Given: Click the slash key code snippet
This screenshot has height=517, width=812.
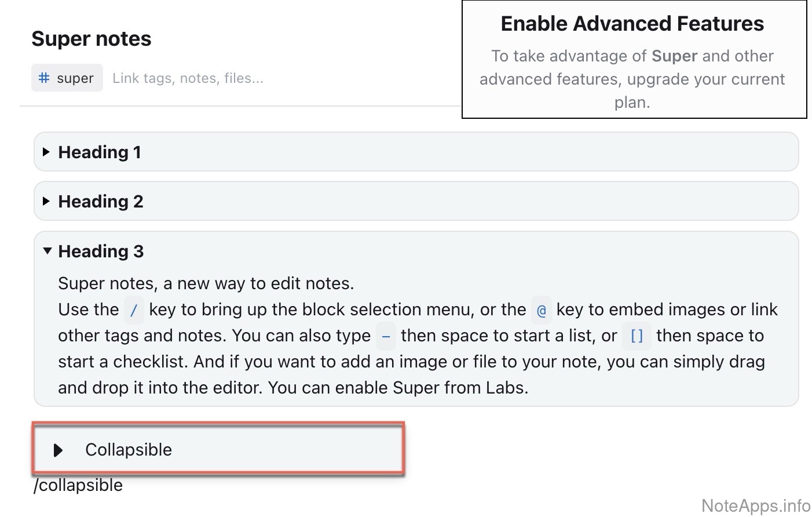Looking at the screenshot, I should [134, 311].
